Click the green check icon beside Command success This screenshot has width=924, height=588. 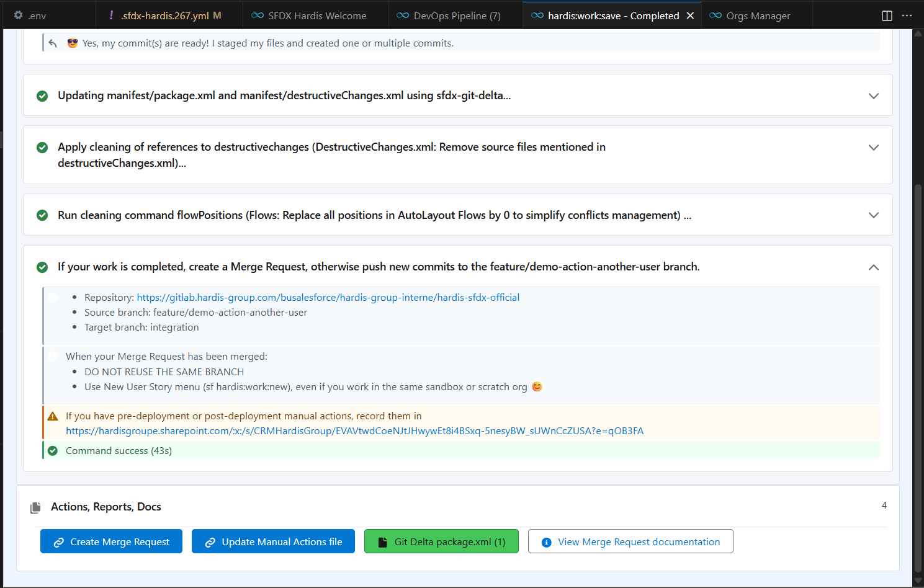[53, 451]
